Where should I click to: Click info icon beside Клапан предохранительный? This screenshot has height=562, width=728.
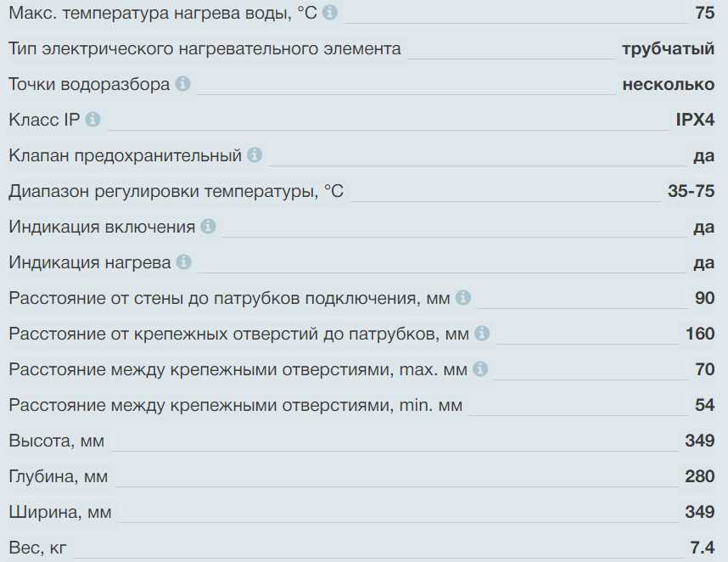[x=255, y=155]
